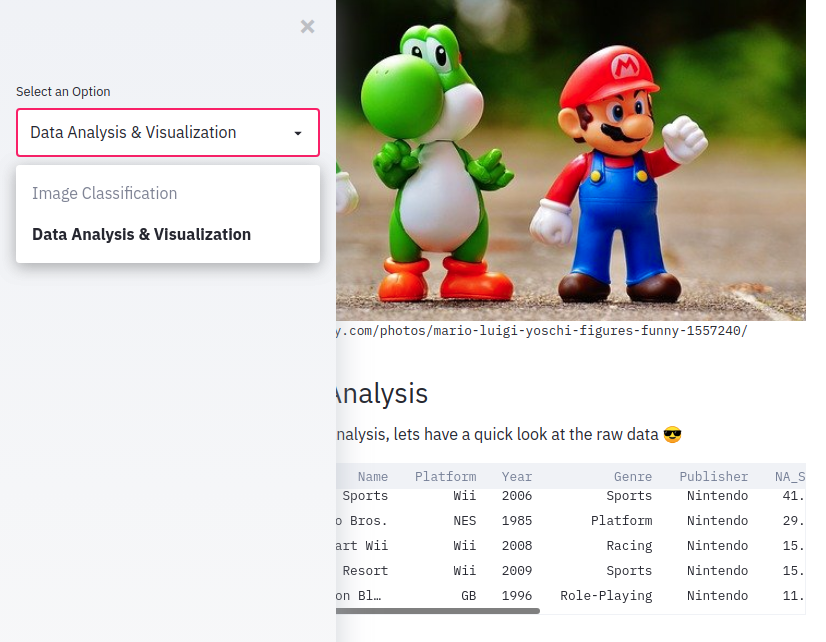Click the Platform genre cell in the 1985 row
The image size is (826, 642).
[621, 521]
